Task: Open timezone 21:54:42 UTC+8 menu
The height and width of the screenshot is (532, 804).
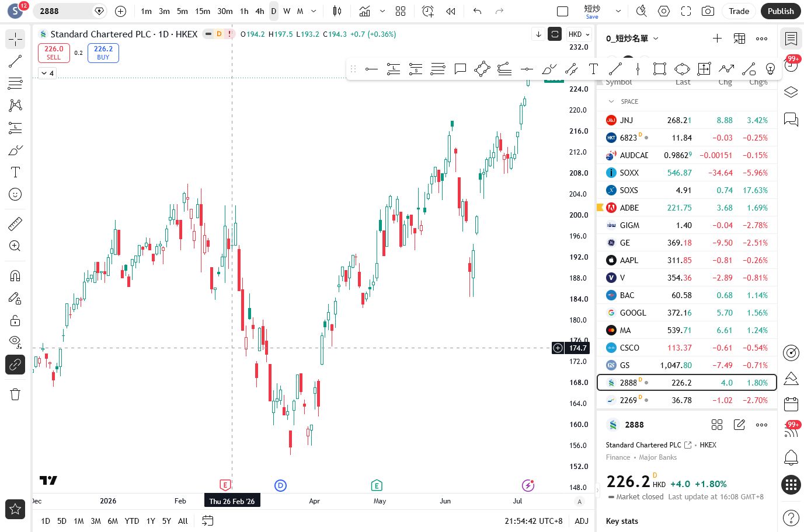Action: (x=534, y=521)
